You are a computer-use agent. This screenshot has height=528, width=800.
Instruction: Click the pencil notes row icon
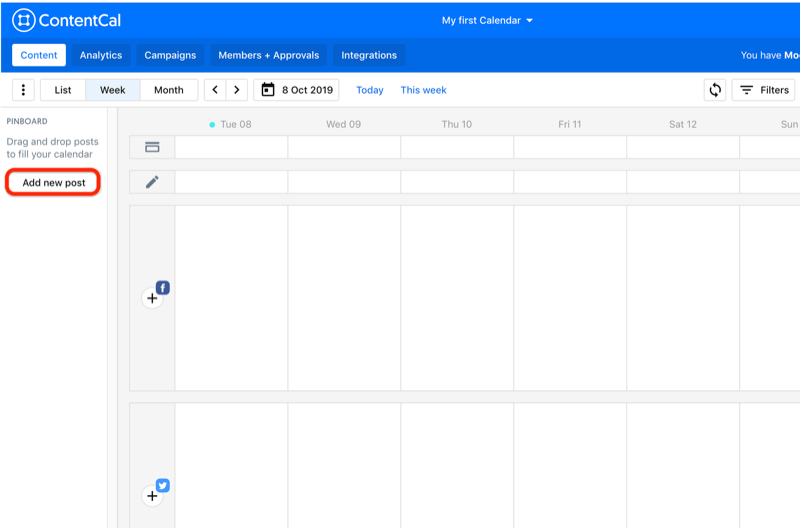pos(152,182)
